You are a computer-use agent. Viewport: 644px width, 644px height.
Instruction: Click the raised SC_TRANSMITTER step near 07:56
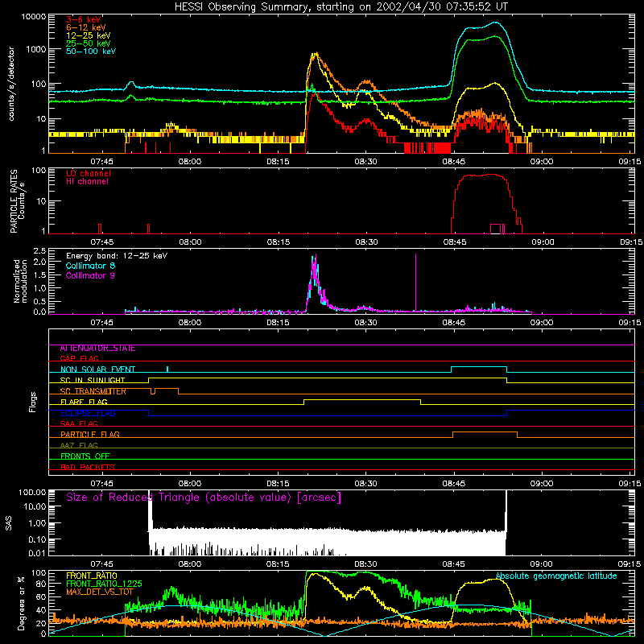(167, 389)
